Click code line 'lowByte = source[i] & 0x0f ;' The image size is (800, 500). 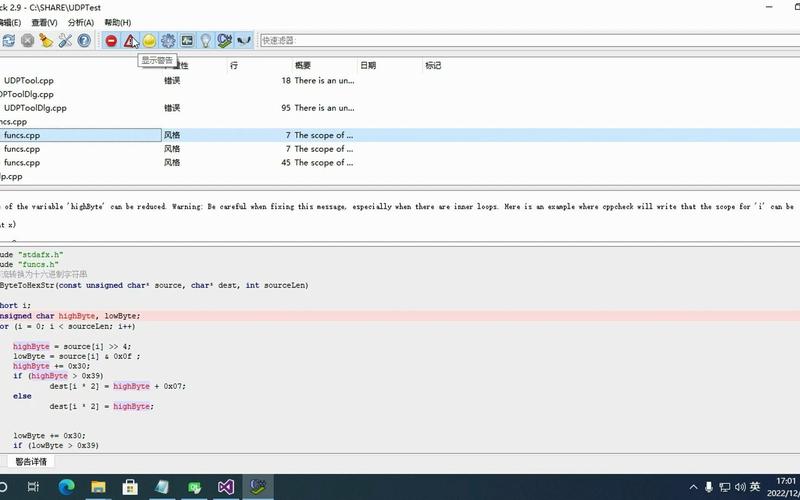pos(77,356)
